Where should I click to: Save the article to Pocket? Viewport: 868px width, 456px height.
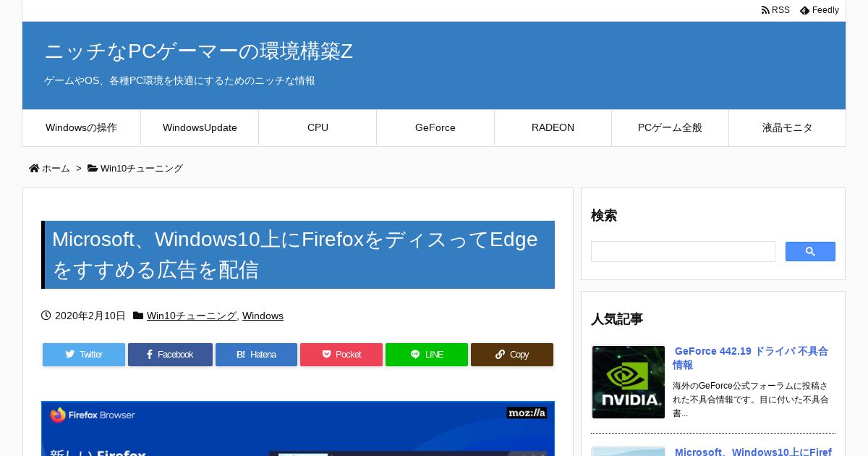[x=341, y=355]
